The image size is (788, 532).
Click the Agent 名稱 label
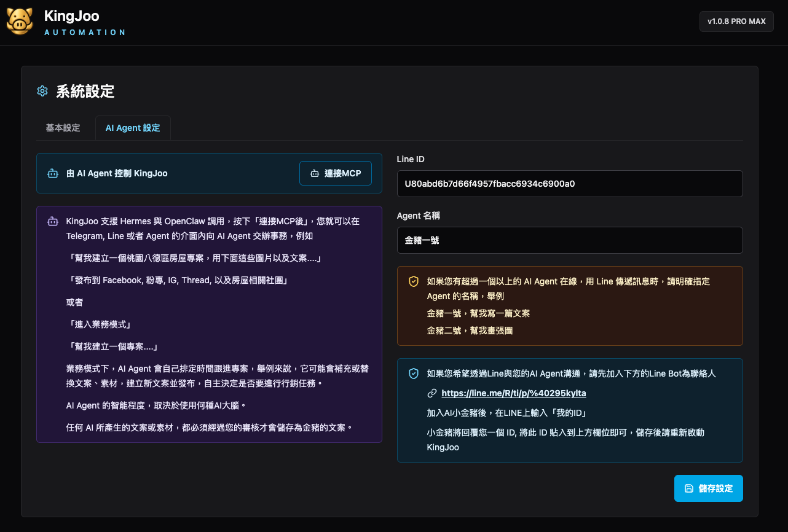pos(419,216)
